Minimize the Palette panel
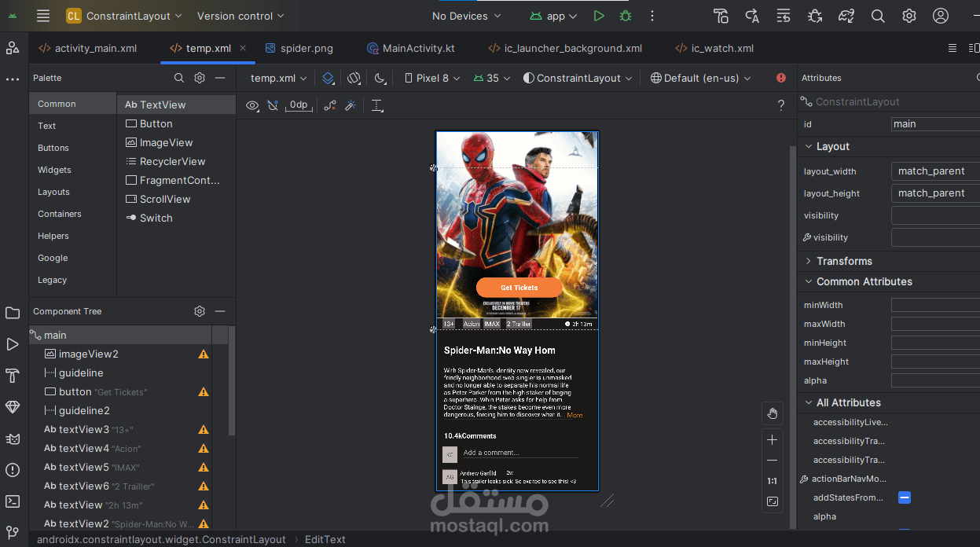Viewport: 980px width, 547px height. click(220, 78)
